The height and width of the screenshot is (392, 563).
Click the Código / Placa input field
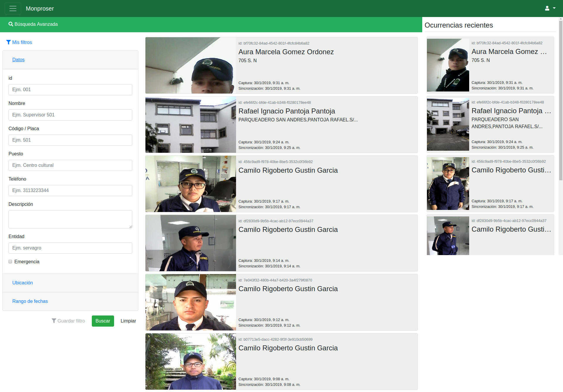(x=70, y=140)
